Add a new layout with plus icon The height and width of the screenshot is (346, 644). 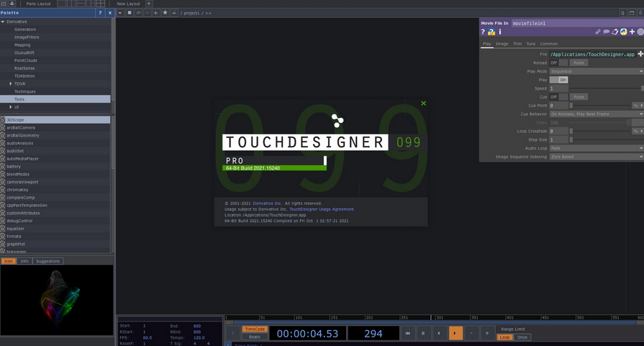(149, 4)
